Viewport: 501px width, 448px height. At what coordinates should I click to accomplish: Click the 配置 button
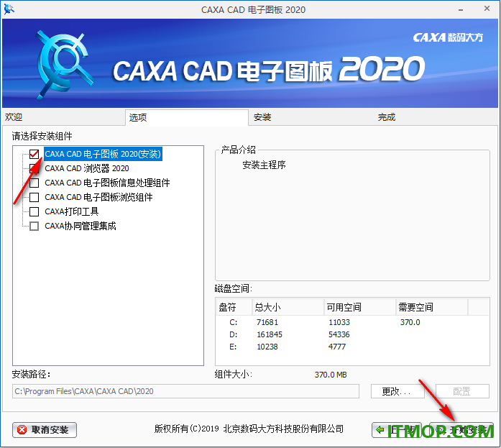[x=462, y=391]
